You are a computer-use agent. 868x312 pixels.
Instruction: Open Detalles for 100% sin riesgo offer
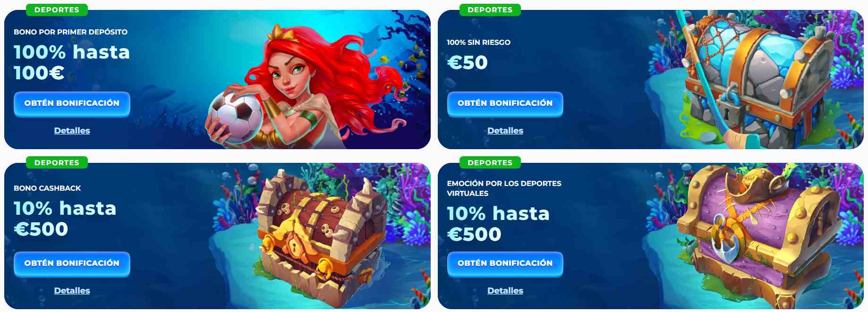coord(505,131)
